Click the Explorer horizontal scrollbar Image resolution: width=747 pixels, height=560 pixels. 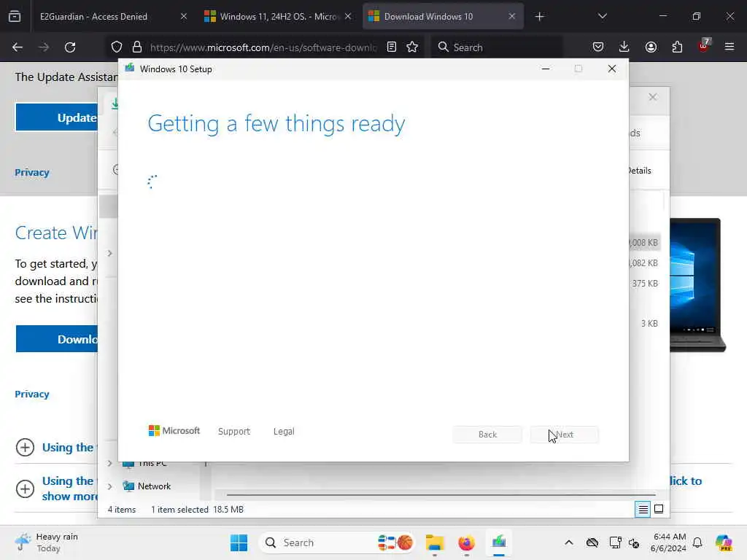[x=441, y=495]
